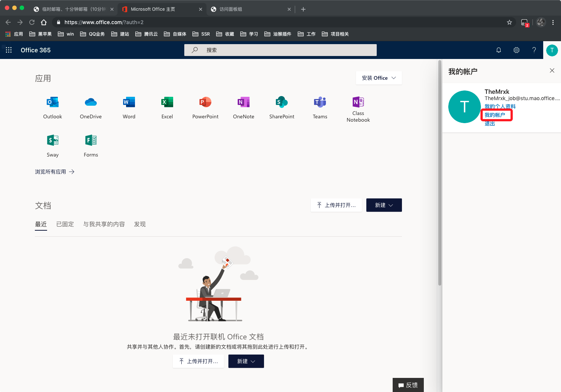
Task: Switch to the 已固定 tab
Action: pos(65,224)
